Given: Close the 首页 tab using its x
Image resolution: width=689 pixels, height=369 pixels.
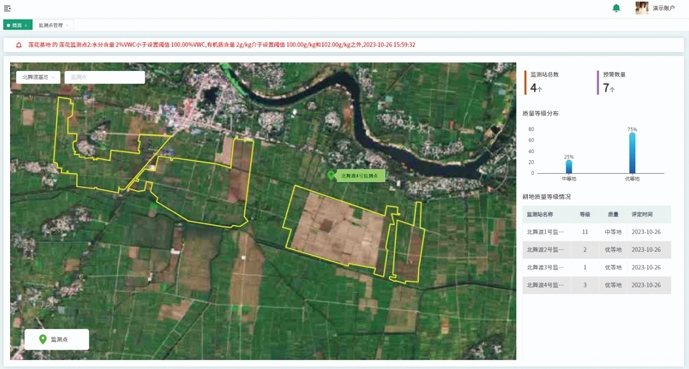Looking at the screenshot, I should click(x=26, y=25).
